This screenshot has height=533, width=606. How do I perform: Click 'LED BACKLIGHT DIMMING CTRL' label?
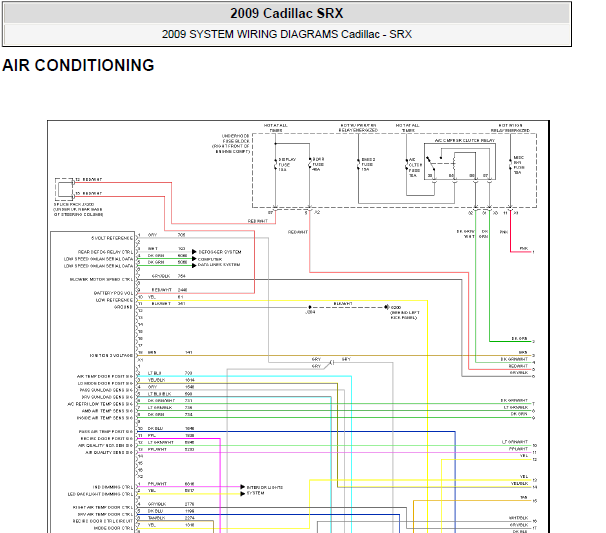(x=100, y=494)
